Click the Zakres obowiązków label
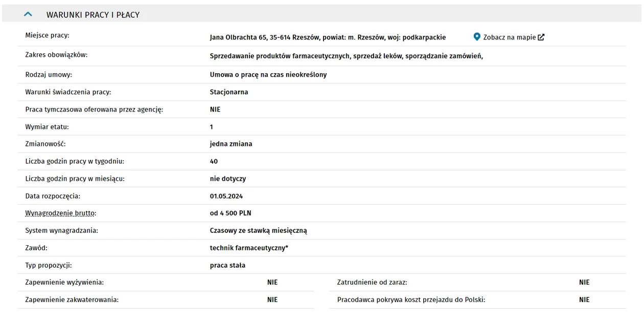 coord(56,55)
